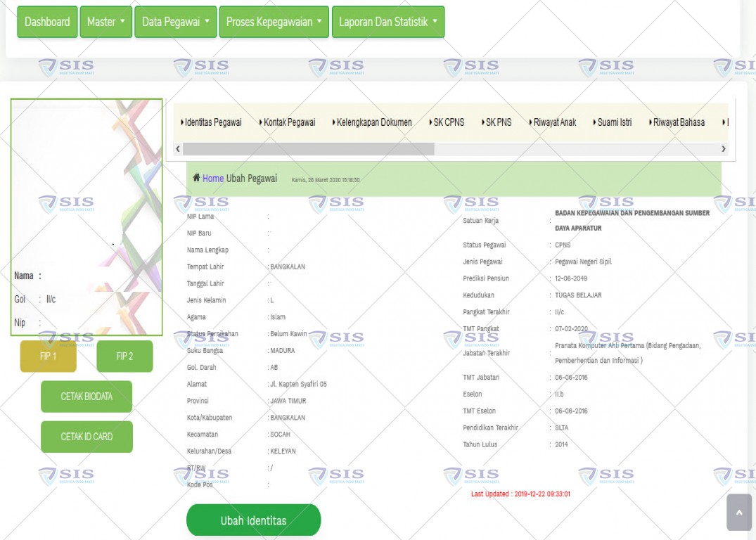
Task: Click the status value Belum Kawin
Action: point(288,334)
